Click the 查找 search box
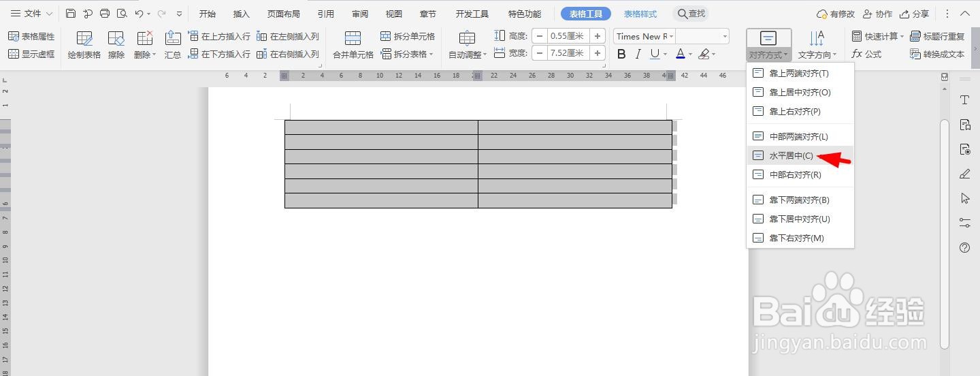 (691, 14)
